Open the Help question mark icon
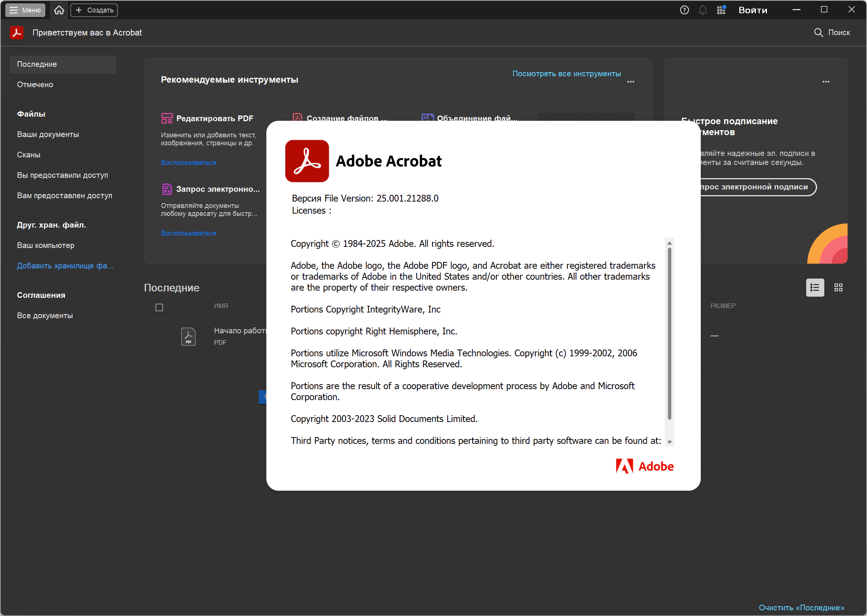Image resolution: width=867 pixels, height=616 pixels. [x=684, y=10]
